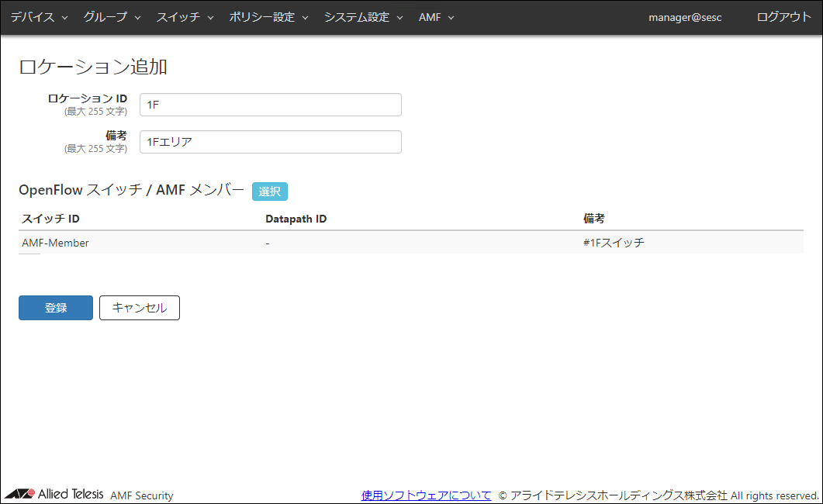The height and width of the screenshot is (504, 823).
Task: Click the #1Fスイッチ remark cell
Action: [x=613, y=243]
